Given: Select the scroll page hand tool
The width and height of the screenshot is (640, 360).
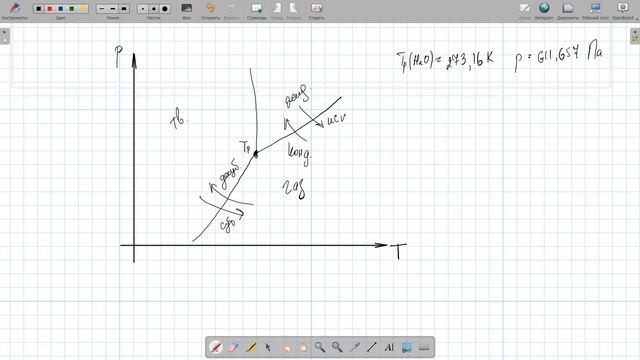Looking at the screenshot, I should point(302,347).
